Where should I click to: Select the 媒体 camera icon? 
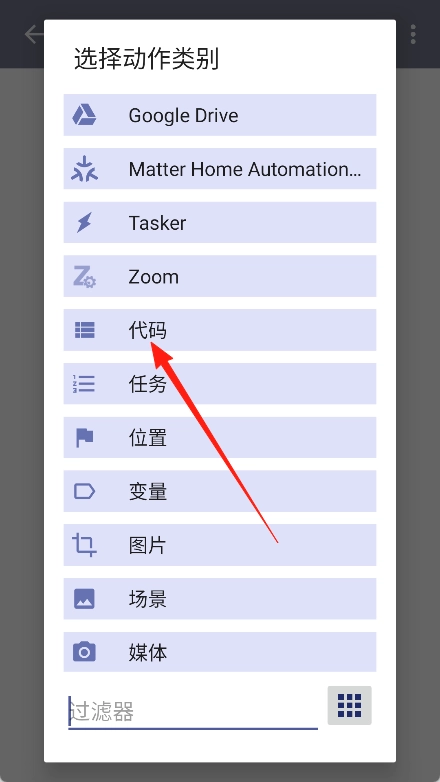(x=84, y=652)
